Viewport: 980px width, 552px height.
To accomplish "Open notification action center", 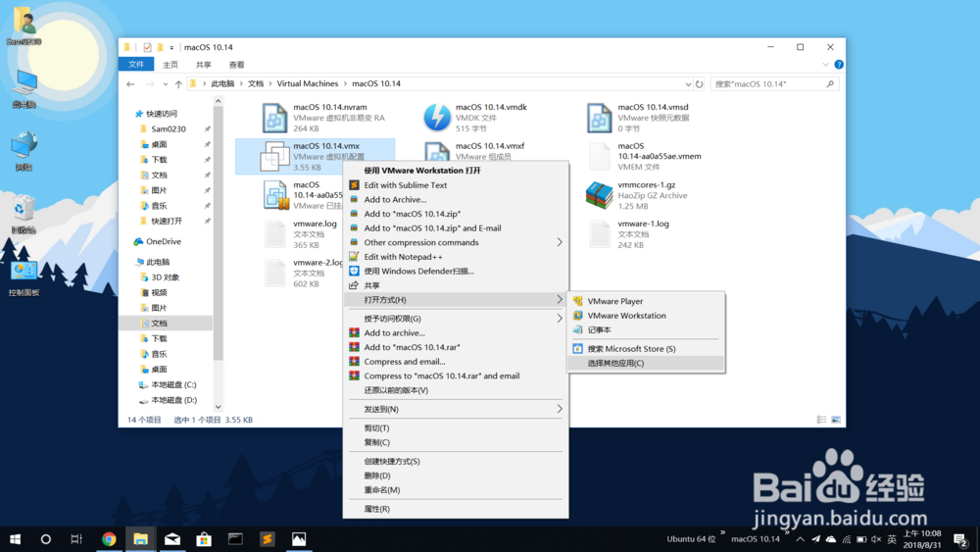I will (x=961, y=539).
